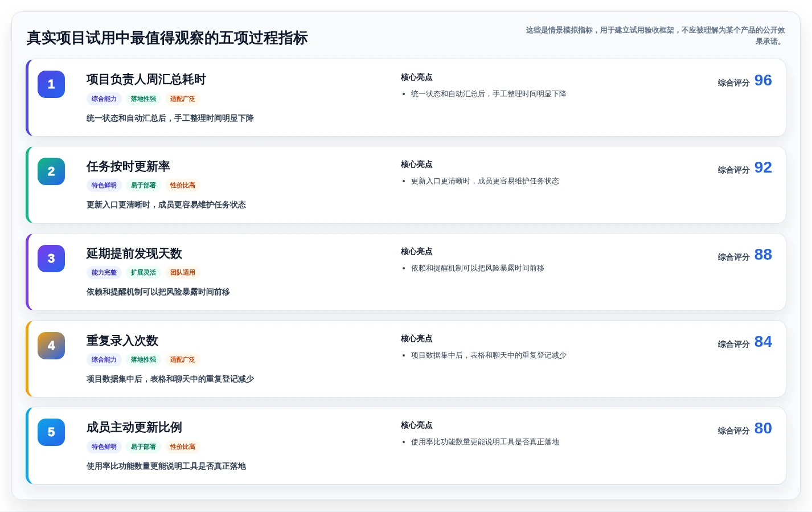This screenshot has width=812, height=512.
Task: Click the score value 88
Action: click(763, 255)
